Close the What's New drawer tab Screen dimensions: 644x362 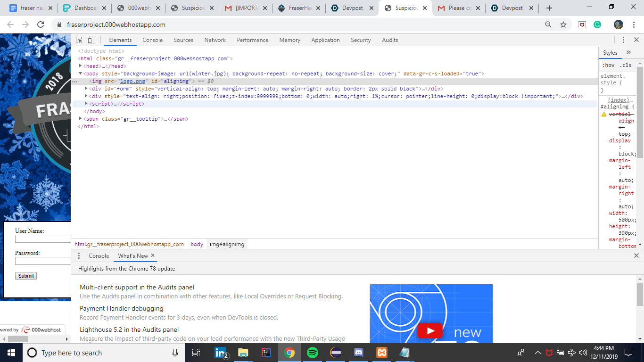tap(153, 255)
